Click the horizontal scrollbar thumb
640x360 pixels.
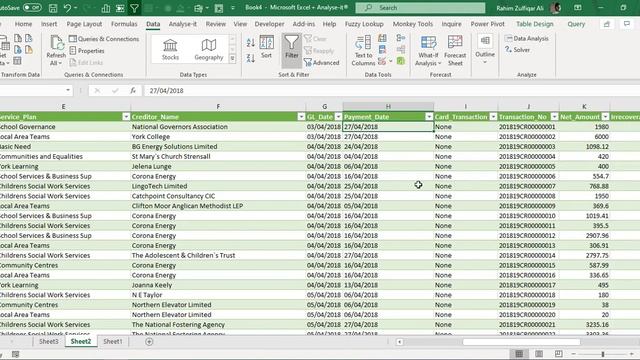point(521,342)
